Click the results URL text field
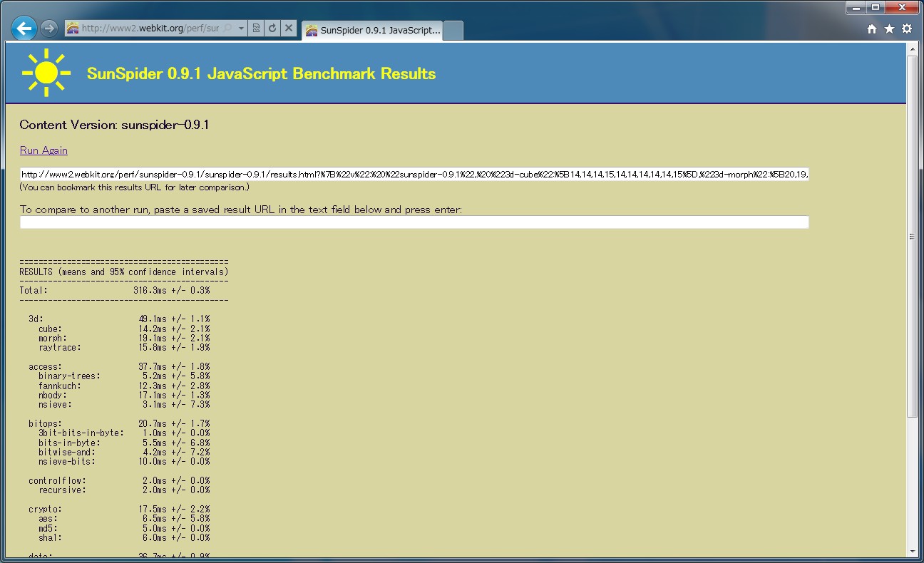Viewport: 924px width, 563px height. pyautogui.click(x=414, y=174)
